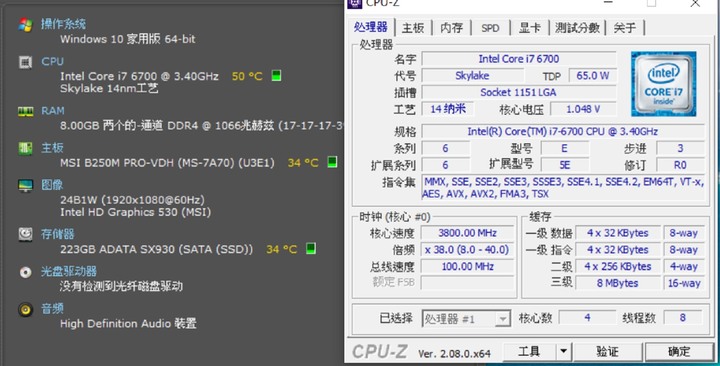Click the 倍频 field showing x 38.0
Screen dimensions: 720x366
[x=467, y=250]
